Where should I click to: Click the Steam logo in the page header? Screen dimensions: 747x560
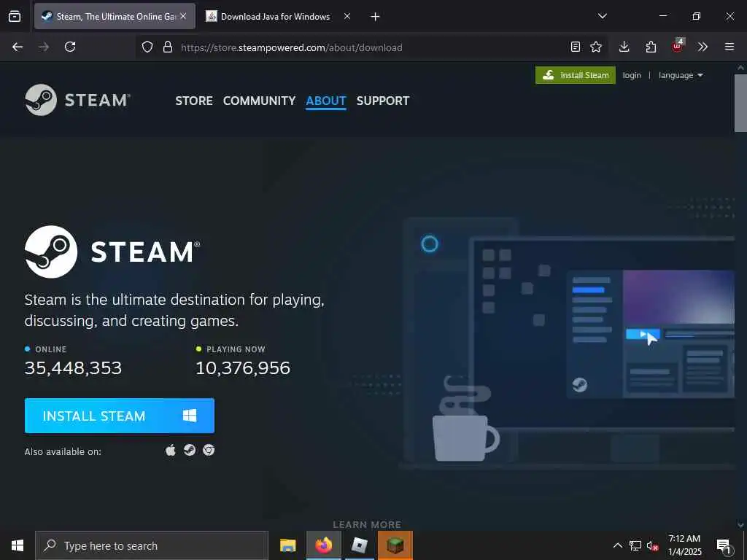coord(77,100)
